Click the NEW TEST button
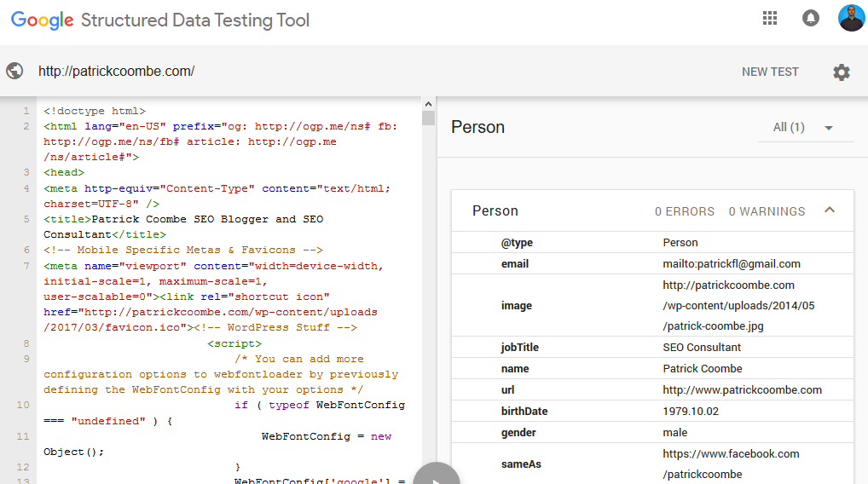The width and height of the screenshot is (868, 484). pos(770,72)
